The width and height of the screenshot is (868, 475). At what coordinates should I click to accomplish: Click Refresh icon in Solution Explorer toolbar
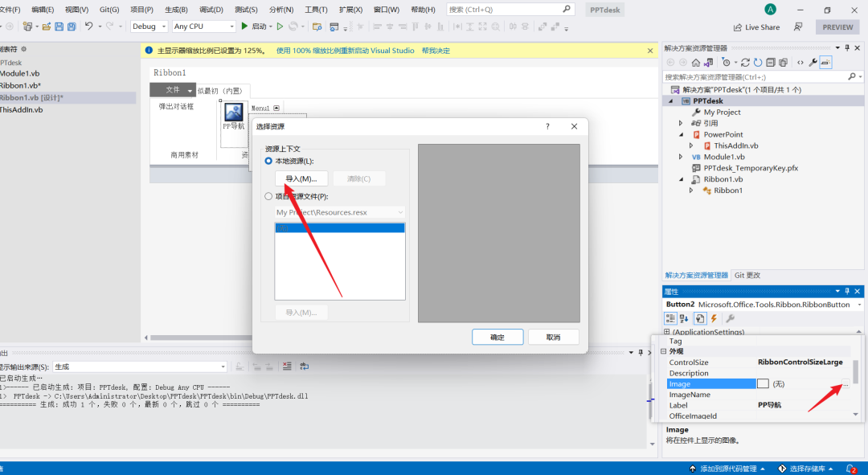pyautogui.click(x=758, y=63)
